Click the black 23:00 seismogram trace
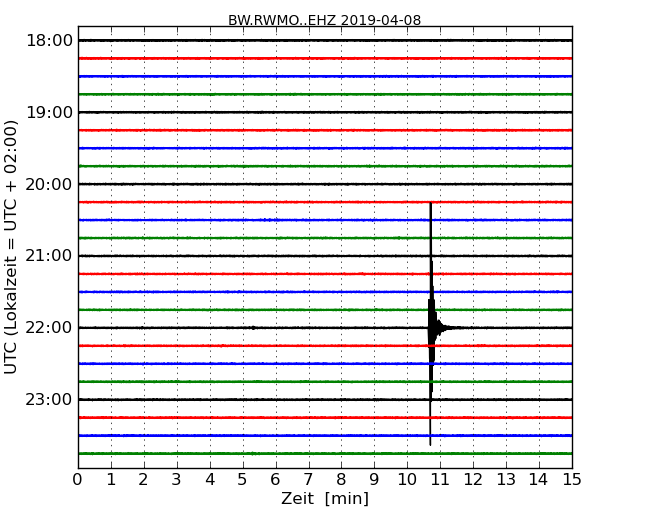 pyautogui.click(x=325, y=399)
